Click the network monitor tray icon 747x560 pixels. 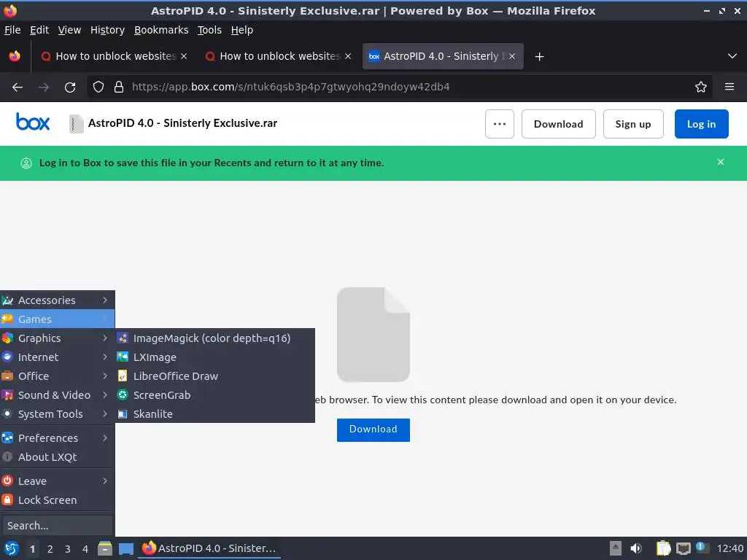coord(683,548)
